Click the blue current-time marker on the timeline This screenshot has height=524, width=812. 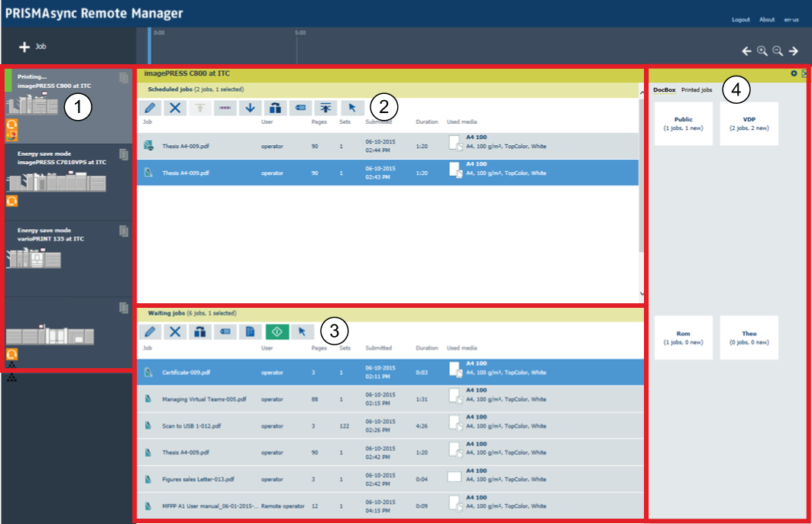tap(150, 46)
